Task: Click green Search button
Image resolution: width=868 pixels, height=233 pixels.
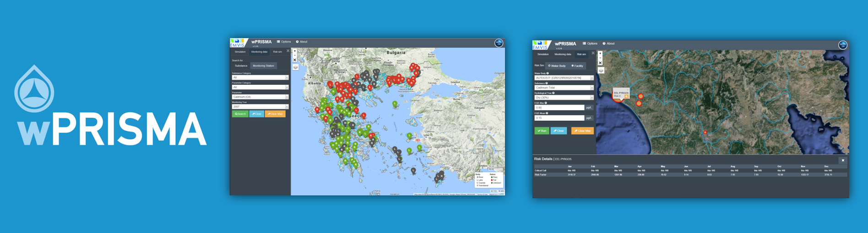Action: tap(240, 114)
